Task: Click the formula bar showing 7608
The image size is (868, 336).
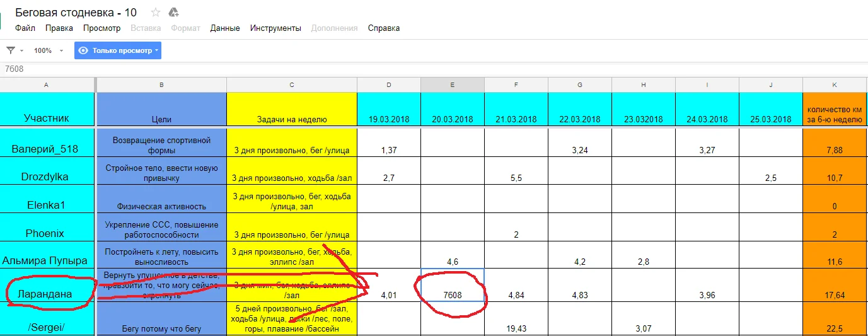Action: (x=434, y=69)
